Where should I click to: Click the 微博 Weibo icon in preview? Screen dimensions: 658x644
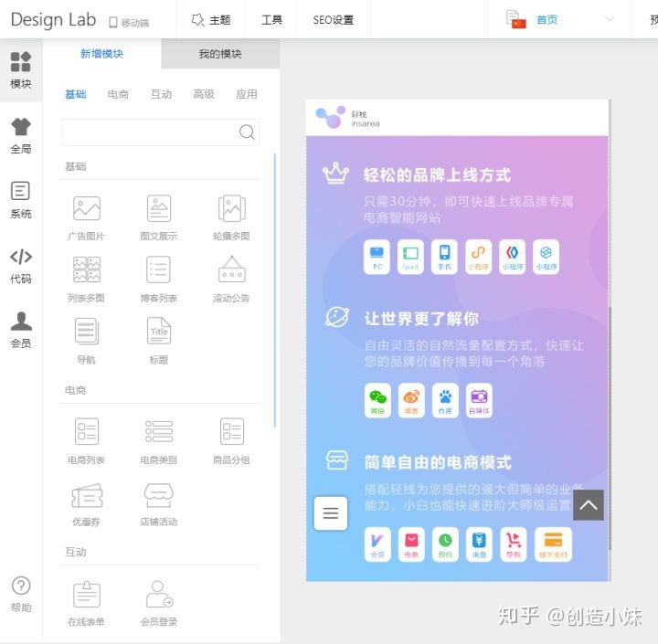click(x=411, y=400)
